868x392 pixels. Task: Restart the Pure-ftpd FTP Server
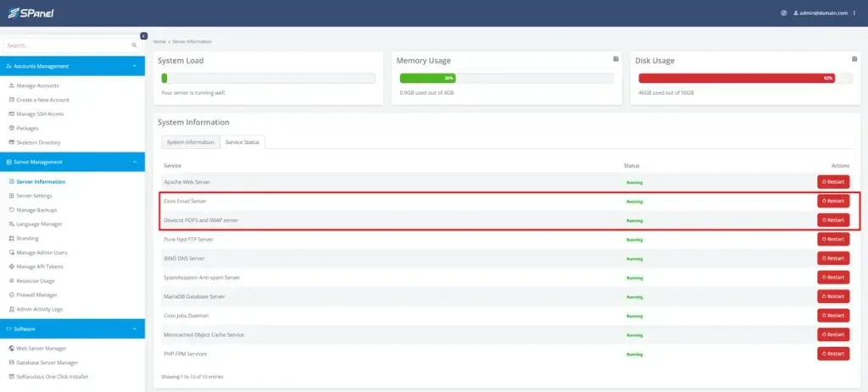pyautogui.click(x=833, y=239)
